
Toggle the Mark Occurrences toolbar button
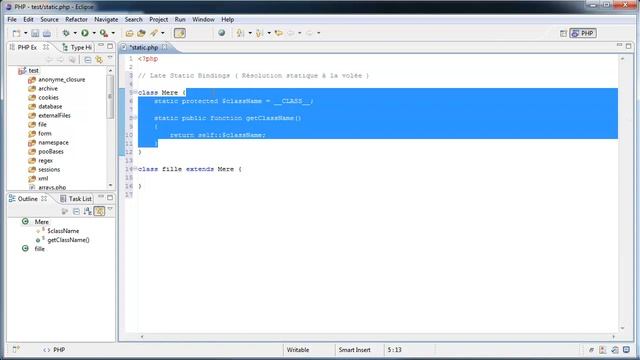[x=180, y=33]
